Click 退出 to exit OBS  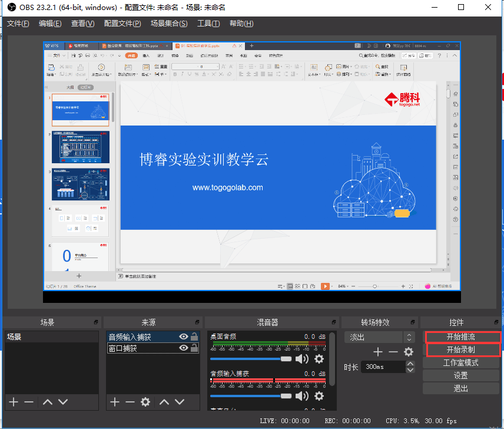tap(460, 388)
